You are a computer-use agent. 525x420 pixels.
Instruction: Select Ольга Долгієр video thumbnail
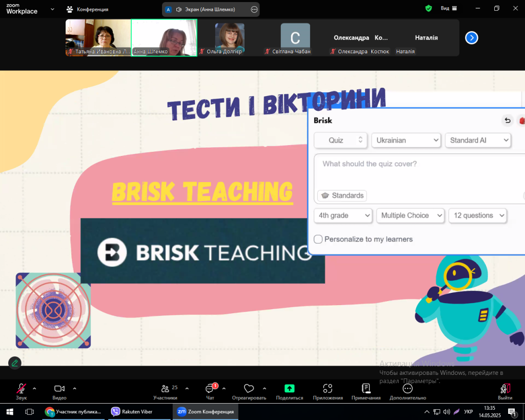click(x=230, y=37)
